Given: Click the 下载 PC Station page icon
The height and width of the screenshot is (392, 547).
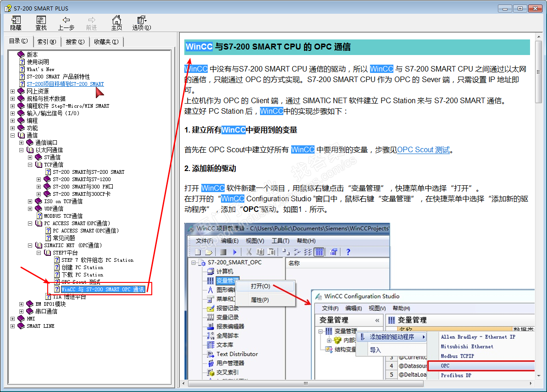Looking at the screenshot, I should (57, 275).
